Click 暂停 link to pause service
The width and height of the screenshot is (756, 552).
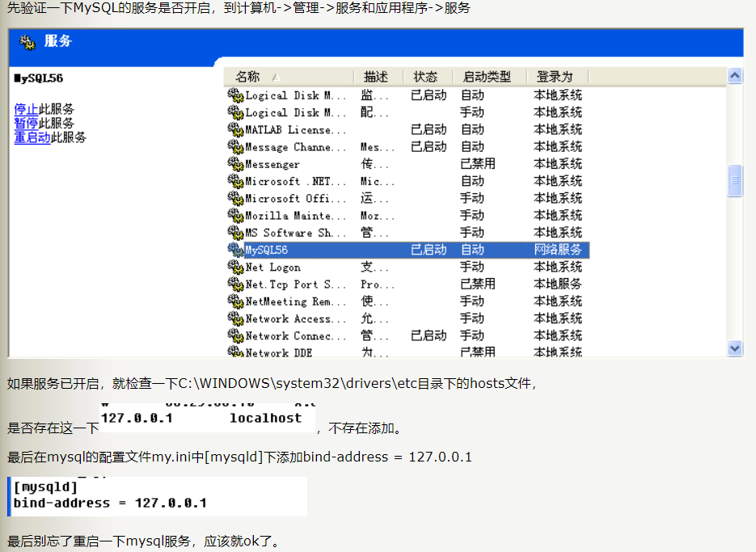[x=26, y=124]
